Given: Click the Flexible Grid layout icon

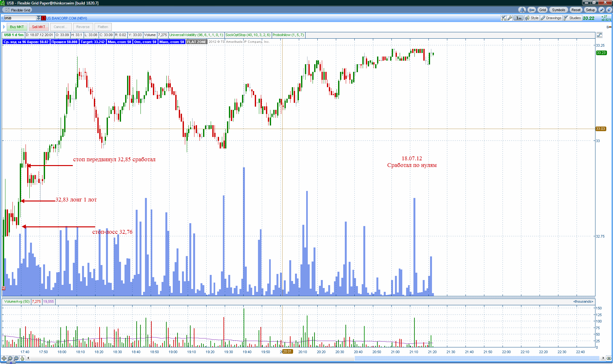Looking at the screenshot, I should (x=7, y=10).
